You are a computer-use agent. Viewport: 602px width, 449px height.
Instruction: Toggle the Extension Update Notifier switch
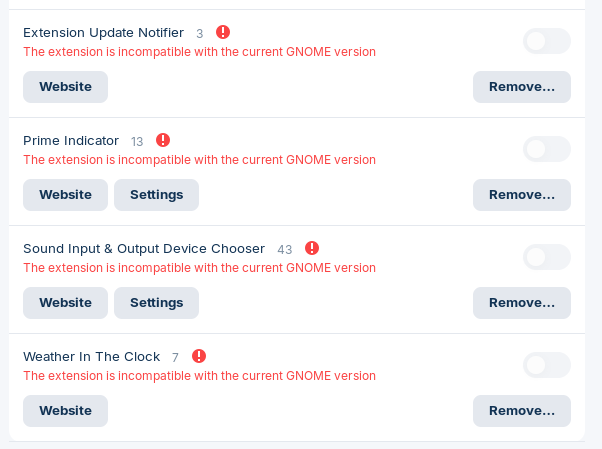(x=547, y=41)
